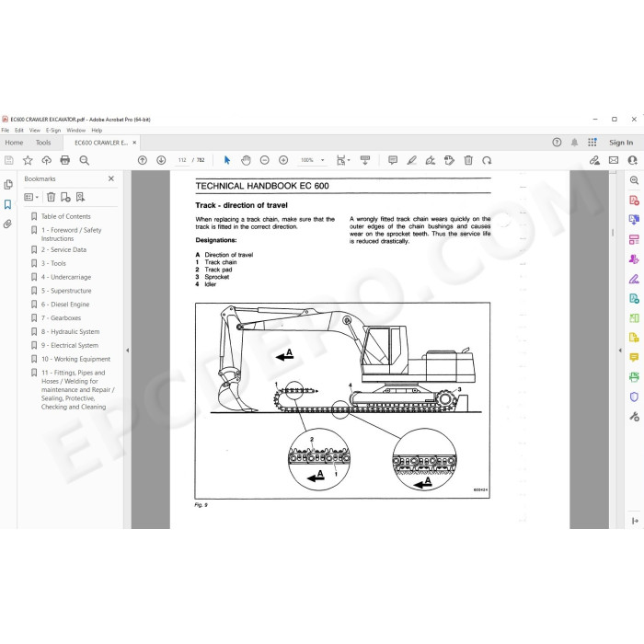
Task: Click the delete page trash icon in toolbar
Action: pos(468,160)
